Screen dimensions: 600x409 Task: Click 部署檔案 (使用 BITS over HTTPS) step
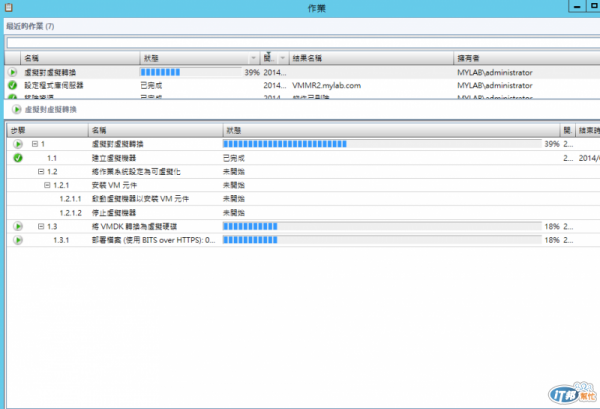tap(153, 240)
